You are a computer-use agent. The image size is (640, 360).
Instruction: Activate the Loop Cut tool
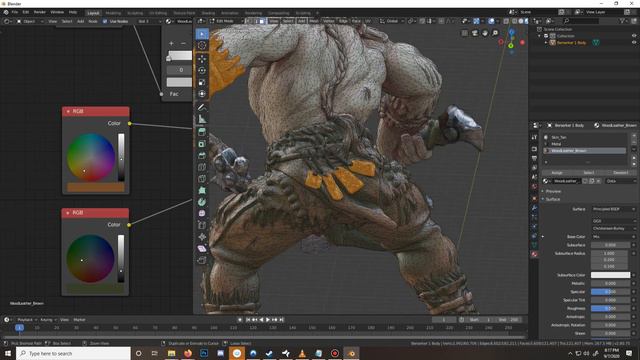click(202, 167)
